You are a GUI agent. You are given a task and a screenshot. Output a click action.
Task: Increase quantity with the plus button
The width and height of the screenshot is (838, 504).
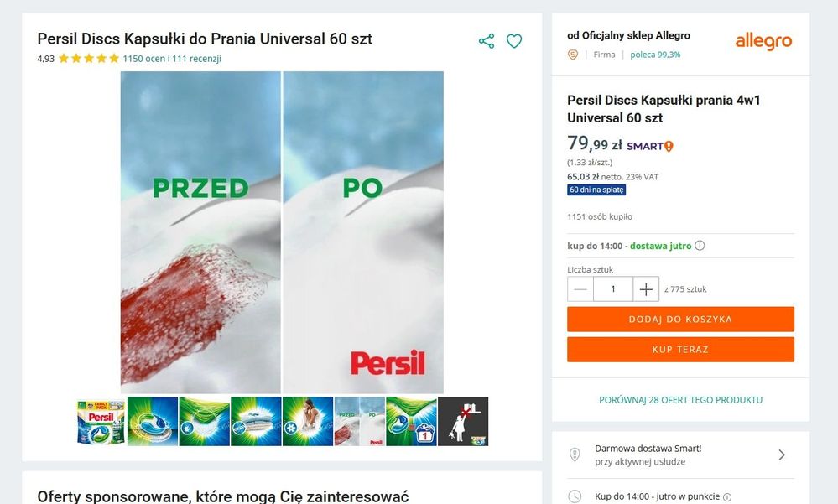646,289
